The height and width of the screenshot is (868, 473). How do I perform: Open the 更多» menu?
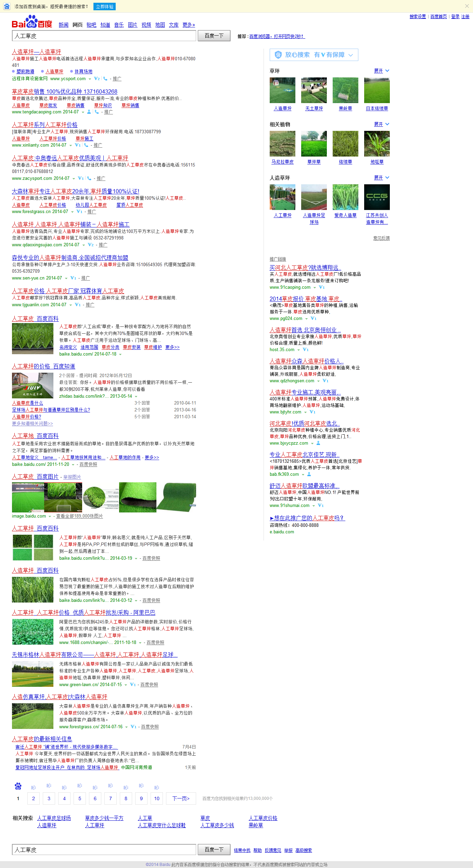pos(189,25)
